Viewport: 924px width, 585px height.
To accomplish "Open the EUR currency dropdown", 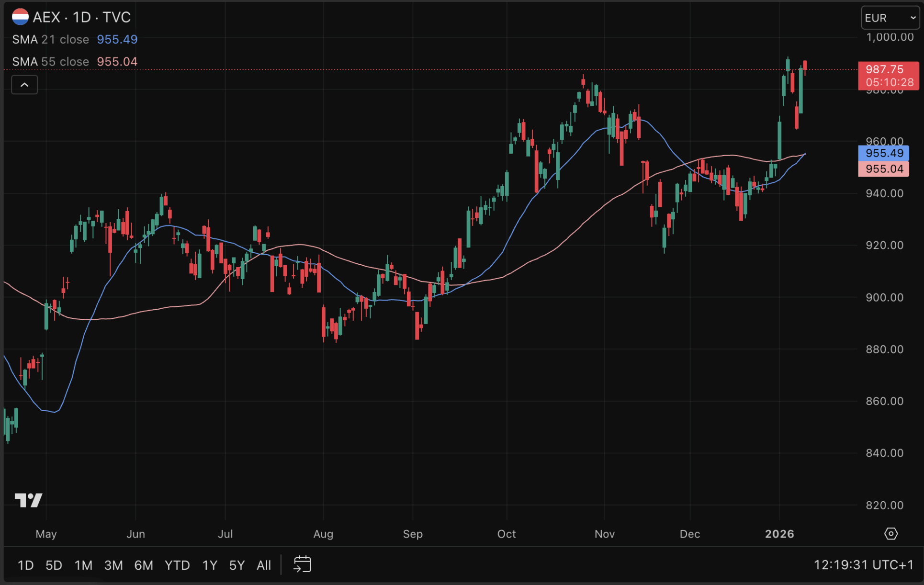I will click(x=890, y=18).
